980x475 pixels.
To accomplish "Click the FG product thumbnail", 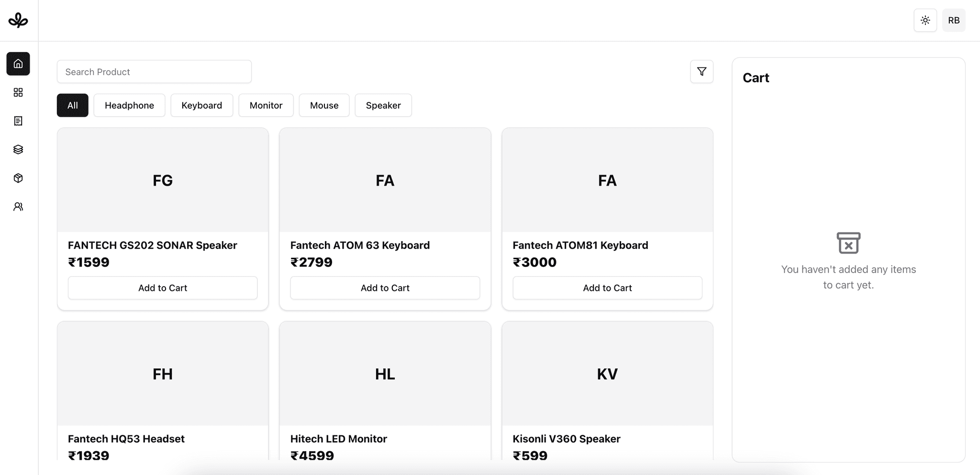I will [163, 180].
